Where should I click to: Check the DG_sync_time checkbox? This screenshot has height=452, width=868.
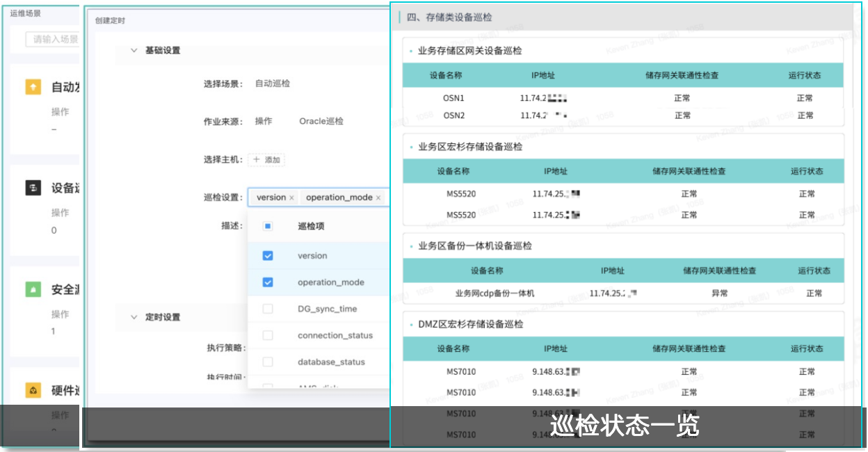[268, 309]
